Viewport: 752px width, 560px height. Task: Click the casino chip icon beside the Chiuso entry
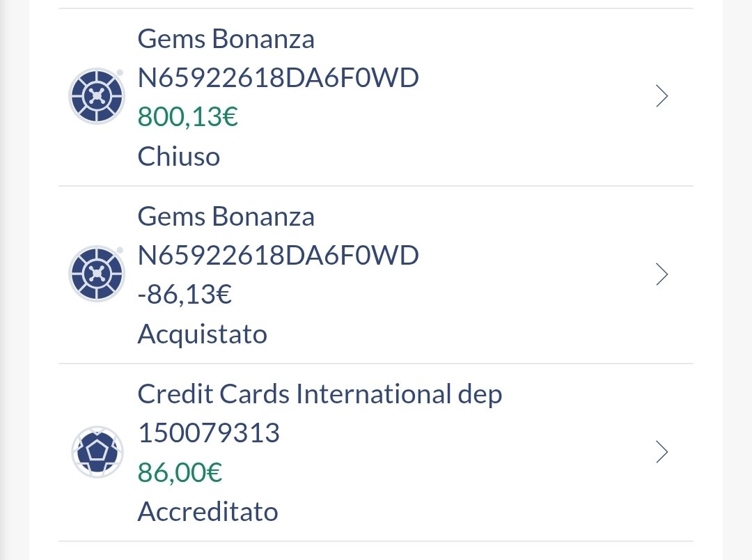point(97,96)
